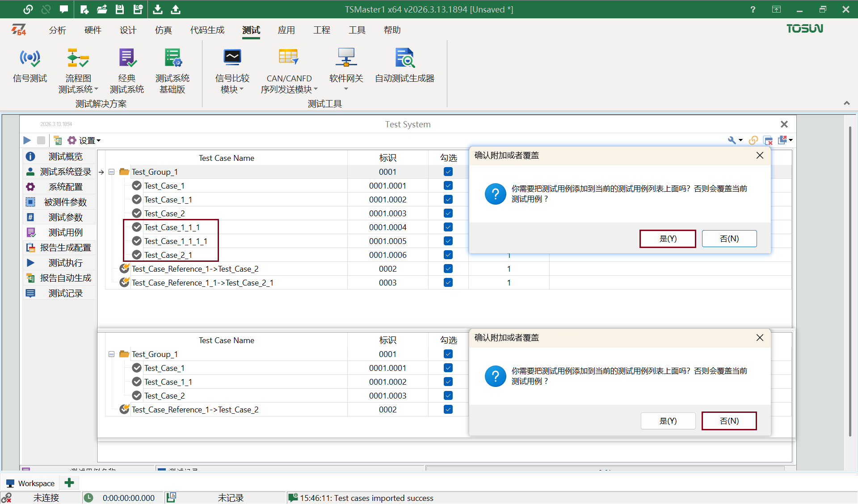Switch to the 硬件 ribbon tab
The height and width of the screenshot is (504, 858).
[93, 30]
